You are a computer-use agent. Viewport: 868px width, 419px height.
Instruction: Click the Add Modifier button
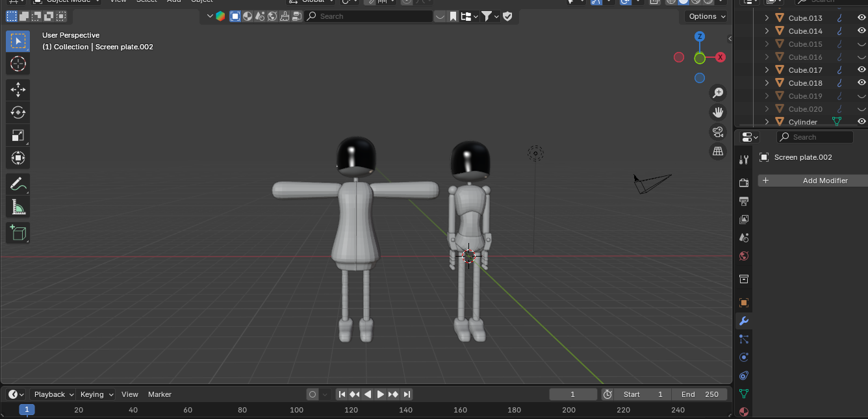tap(813, 181)
